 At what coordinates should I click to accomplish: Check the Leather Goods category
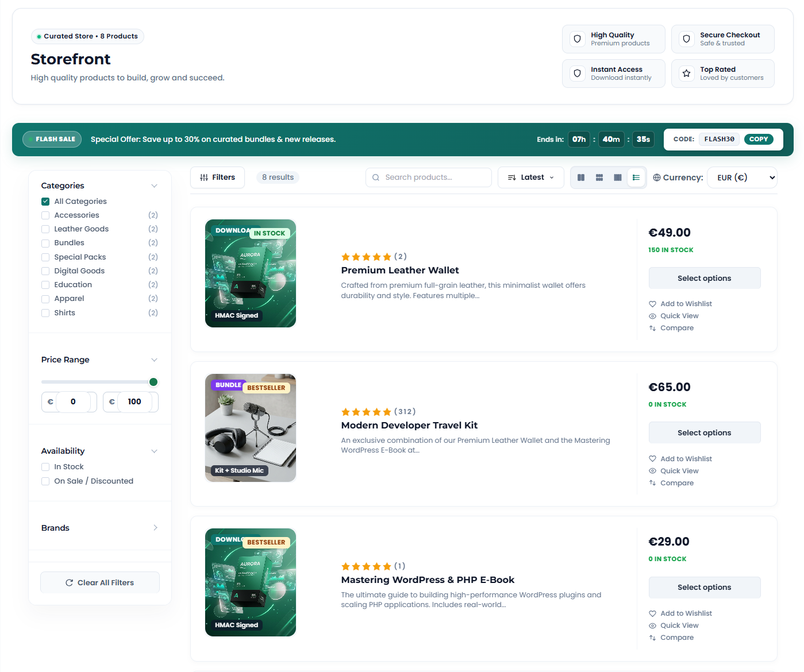45,229
